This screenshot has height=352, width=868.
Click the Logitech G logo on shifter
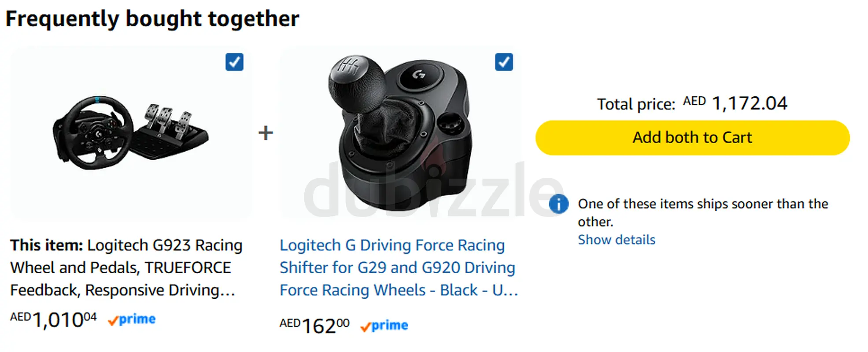pos(419,75)
